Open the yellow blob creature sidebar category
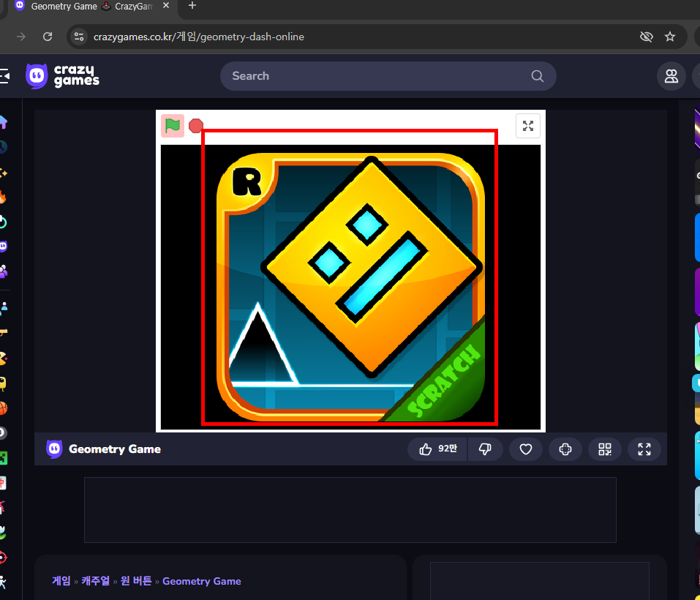Viewport: 700px width, 600px height. [x=3, y=383]
